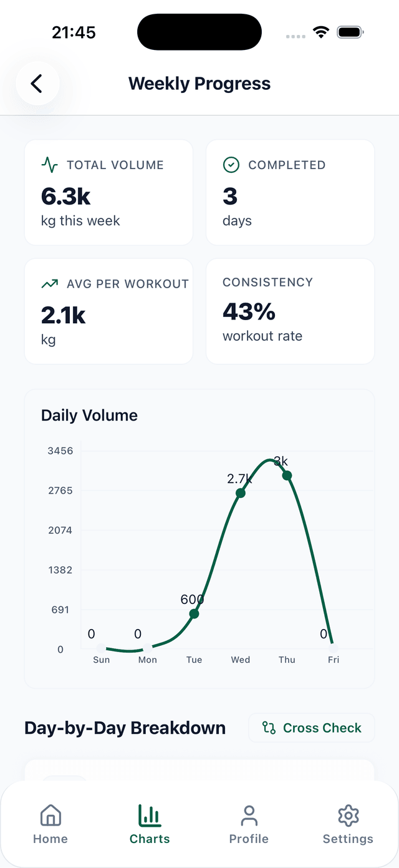Switch to the Profile tab
399x868 pixels.
click(249, 824)
